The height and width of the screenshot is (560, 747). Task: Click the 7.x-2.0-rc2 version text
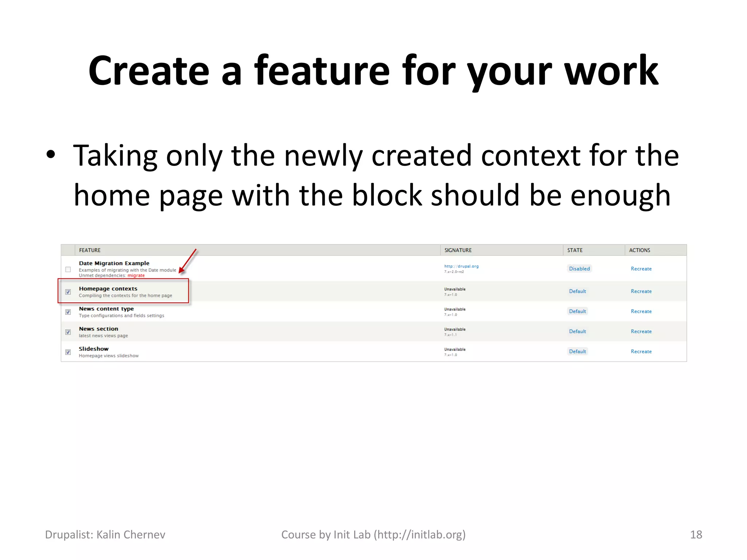click(x=454, y=272)
